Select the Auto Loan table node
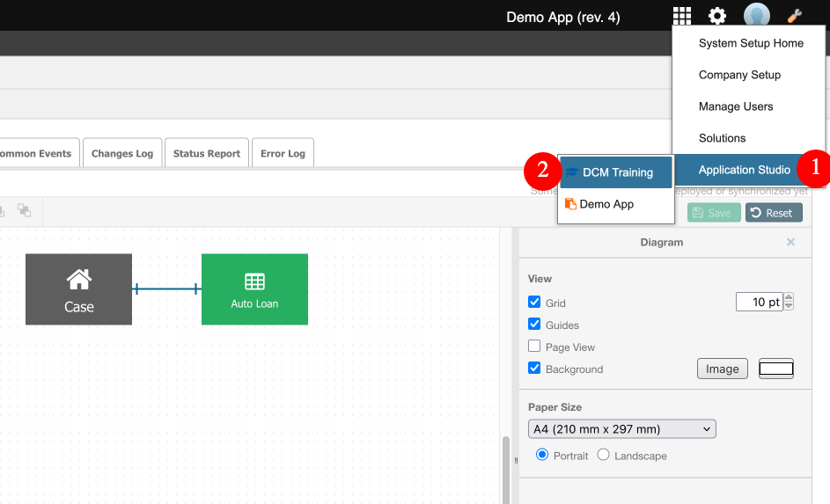The height and width of the screenshot is (504, 830). coord(254,289)
